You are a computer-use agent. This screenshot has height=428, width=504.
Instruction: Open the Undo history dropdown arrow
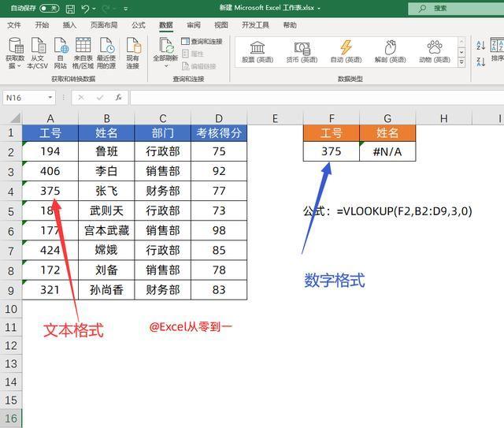(x=94, y=9)
